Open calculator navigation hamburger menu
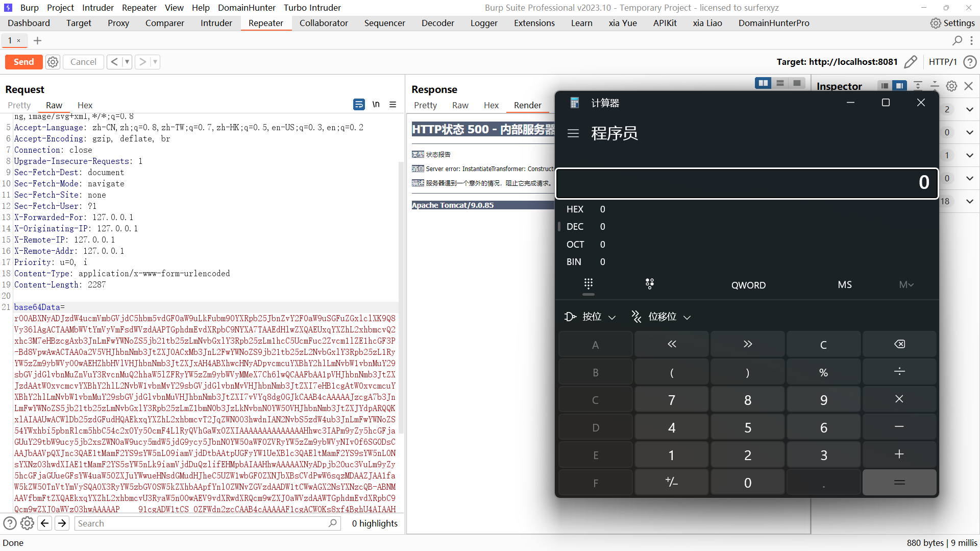 (573, 133)
